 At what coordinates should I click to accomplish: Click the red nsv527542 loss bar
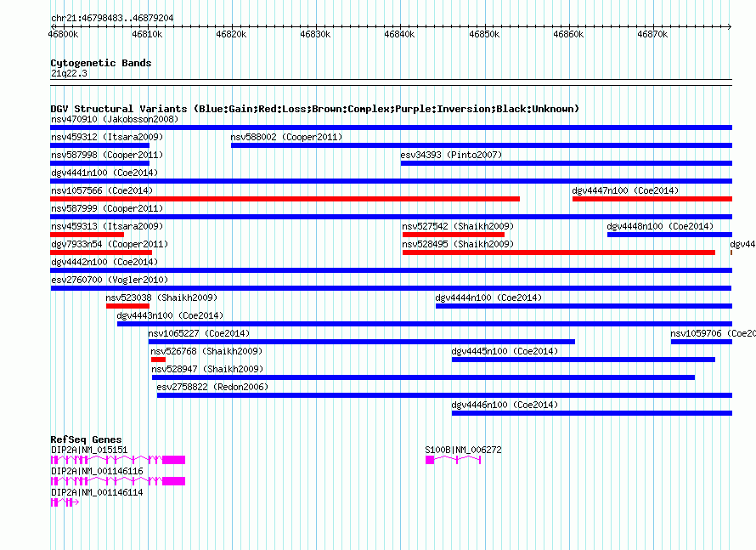454,235
